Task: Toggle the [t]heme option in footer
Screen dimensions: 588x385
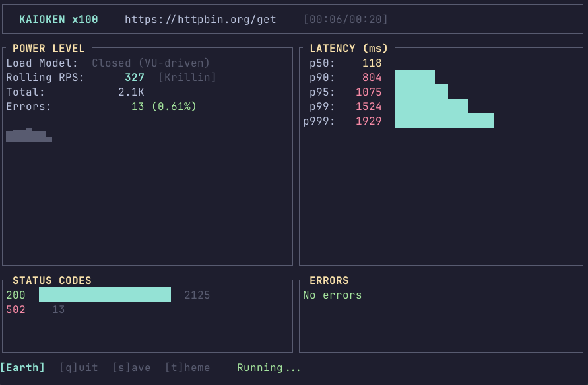Action: click(187, 368)
